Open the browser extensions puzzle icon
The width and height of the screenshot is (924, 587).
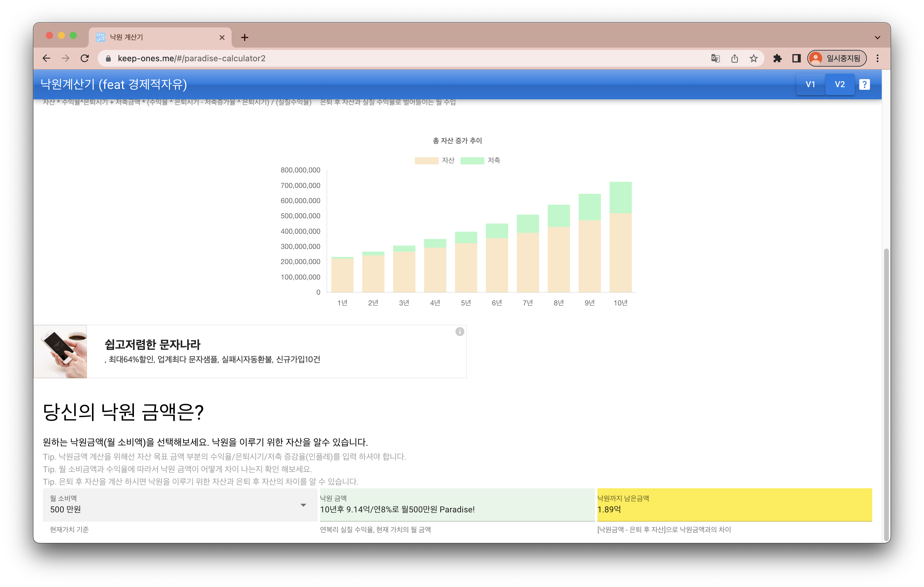pos(778,58)
